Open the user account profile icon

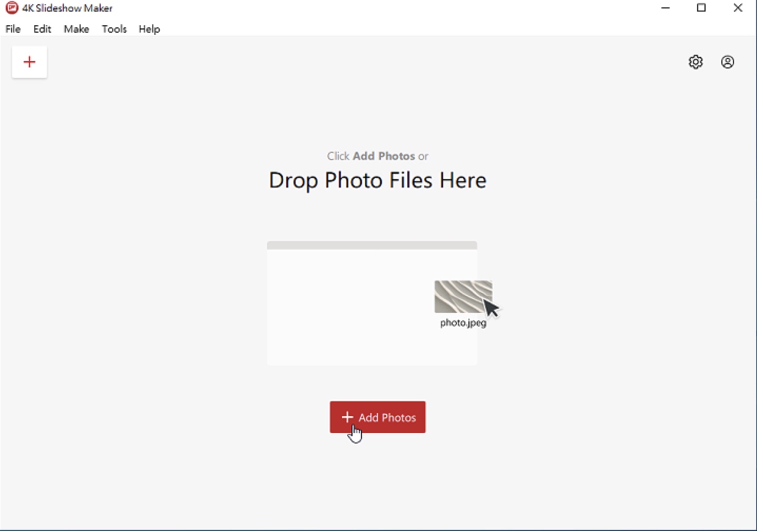(728, 62)
